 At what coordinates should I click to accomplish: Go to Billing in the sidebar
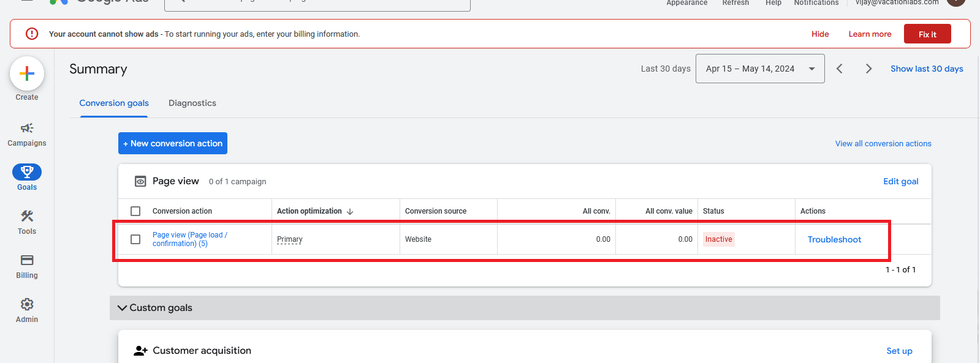(x=27, y=261)
